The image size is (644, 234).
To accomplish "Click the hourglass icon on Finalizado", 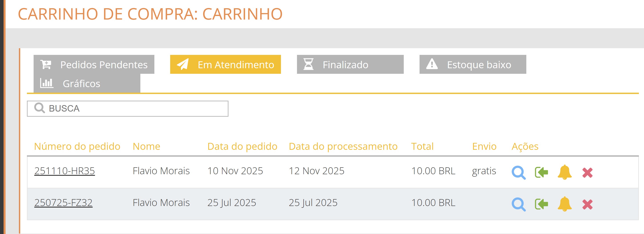I will (x=308, y=64).
